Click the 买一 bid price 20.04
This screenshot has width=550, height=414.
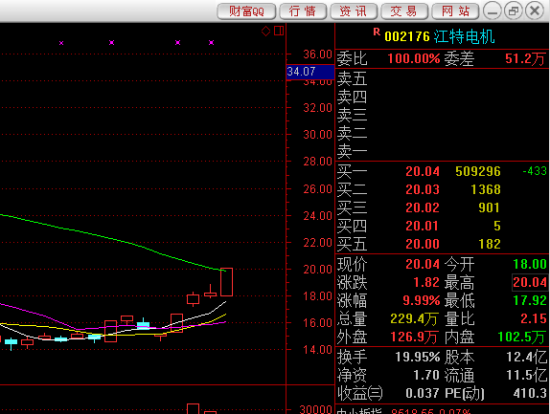[x=422, y=172]
